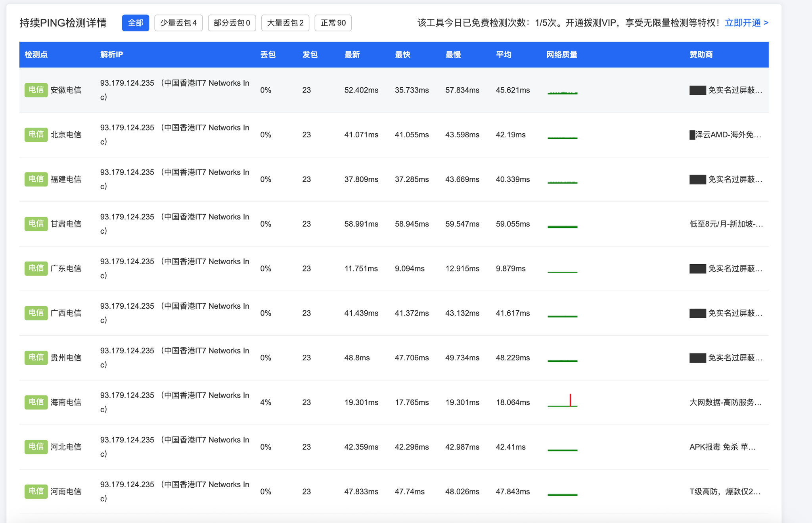This screenshot has width=812, height=523.
Task: Open 福建电信 network quality sparkline
Action: point(562,182)
